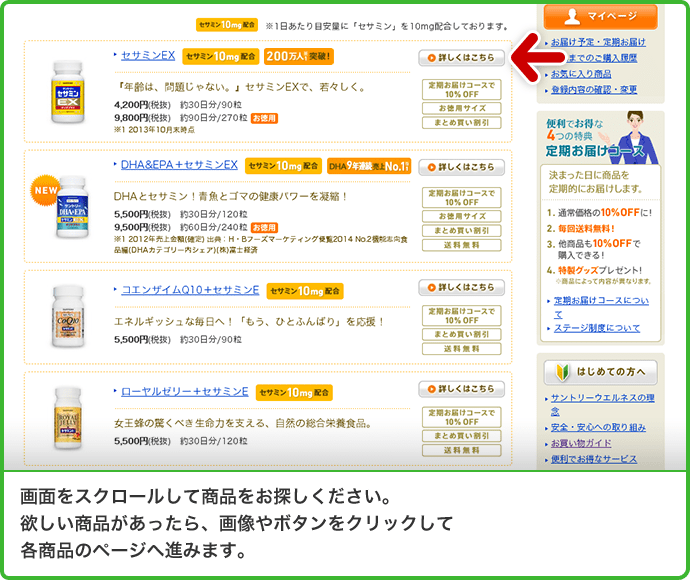
Task: Click まとめ買い割引 badge in セサミンEX row
Action: (x=462, y=123)
